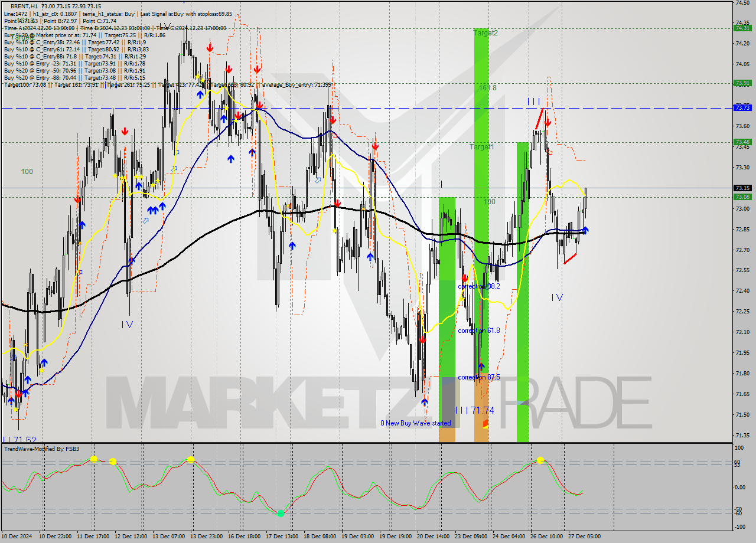Click the '13 Dec 07:00' date axis label
This screenshot has height=543, width=756.
click(168, 537)
